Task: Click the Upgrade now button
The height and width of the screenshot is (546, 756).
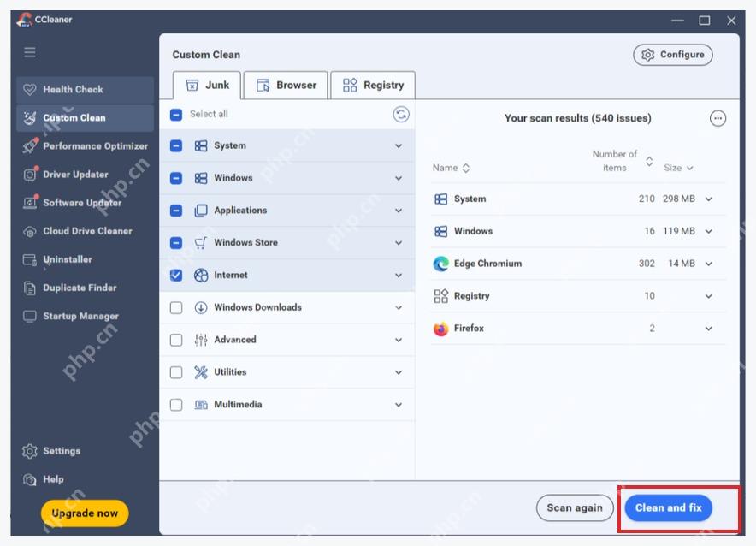Action: tap(85, 513)
